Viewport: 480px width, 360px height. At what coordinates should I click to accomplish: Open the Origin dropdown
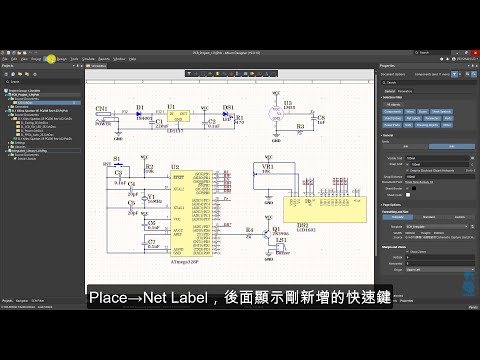[440, 269]
